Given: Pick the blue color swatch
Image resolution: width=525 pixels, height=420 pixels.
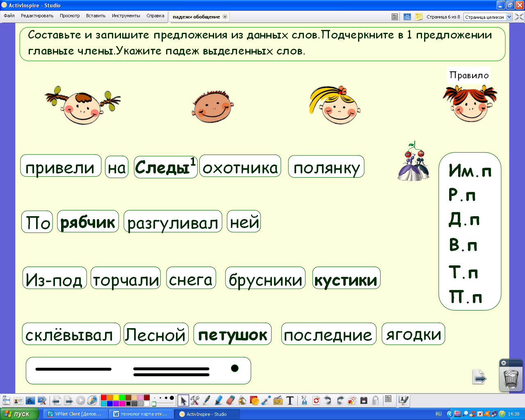Looking at the screenshot, I should coord(110,404).
